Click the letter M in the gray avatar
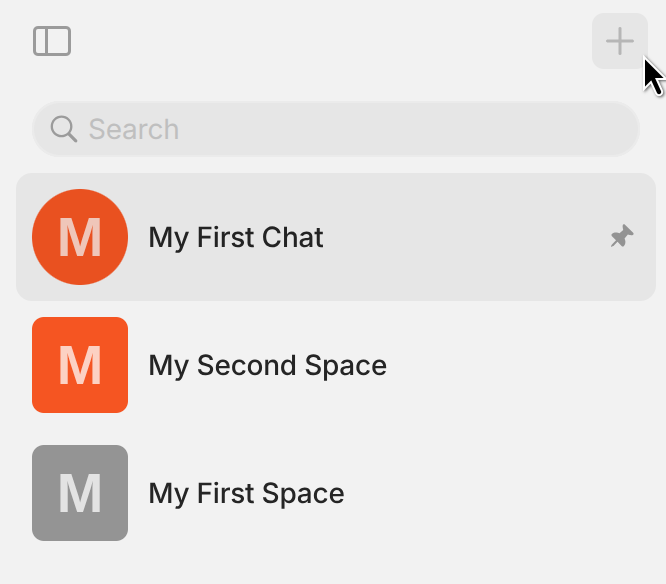 (x=80, y=493)
